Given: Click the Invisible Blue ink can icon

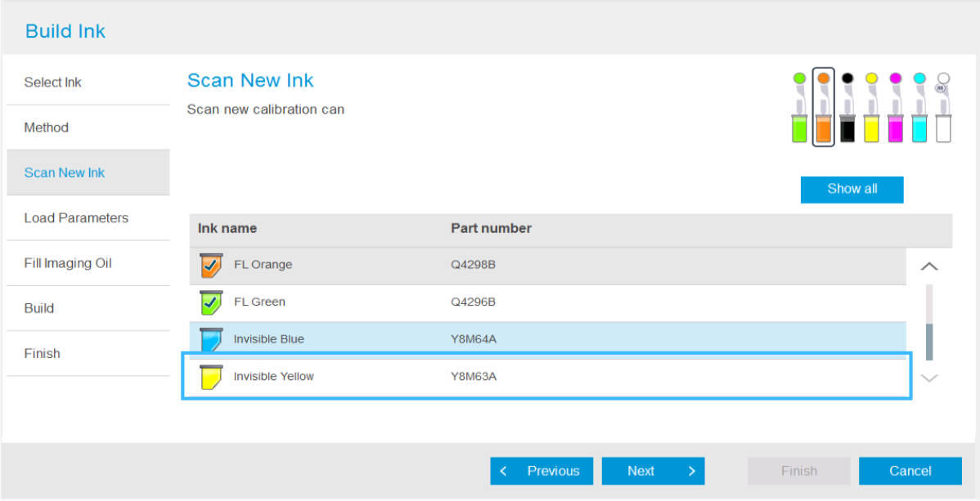Looking at the screenshot, I should pos(211,339).
